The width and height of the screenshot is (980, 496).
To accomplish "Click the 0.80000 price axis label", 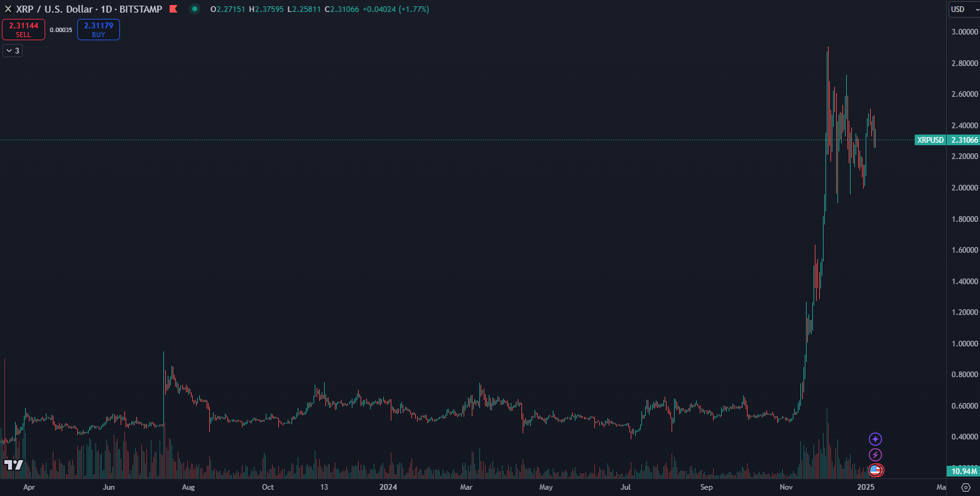I will (964, 375).
